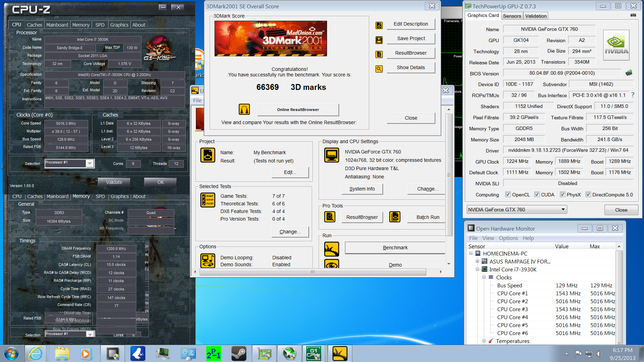Open the Help menu in Hardware Monitor

pyautogui.click(x=528, y=238)
